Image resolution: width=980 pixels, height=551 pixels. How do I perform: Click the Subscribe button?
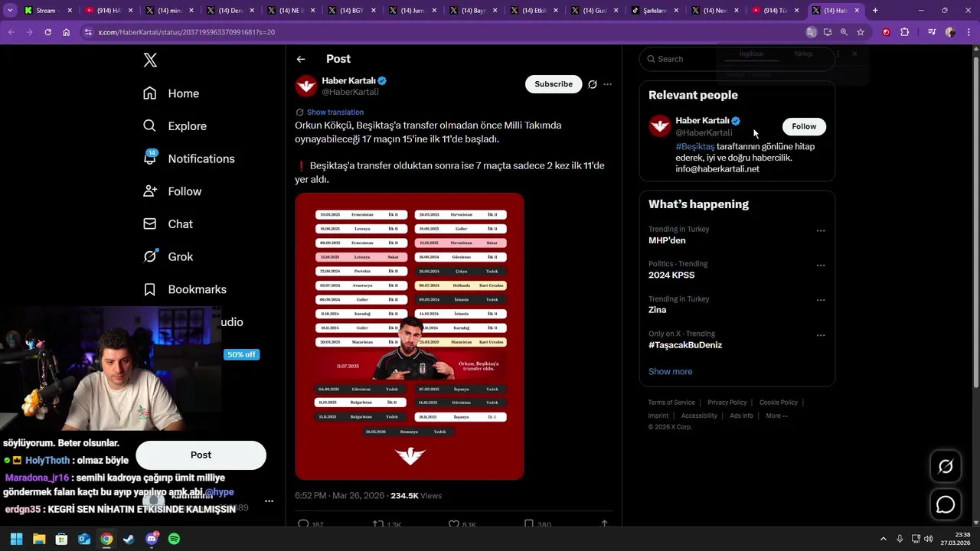coord(554,84)
